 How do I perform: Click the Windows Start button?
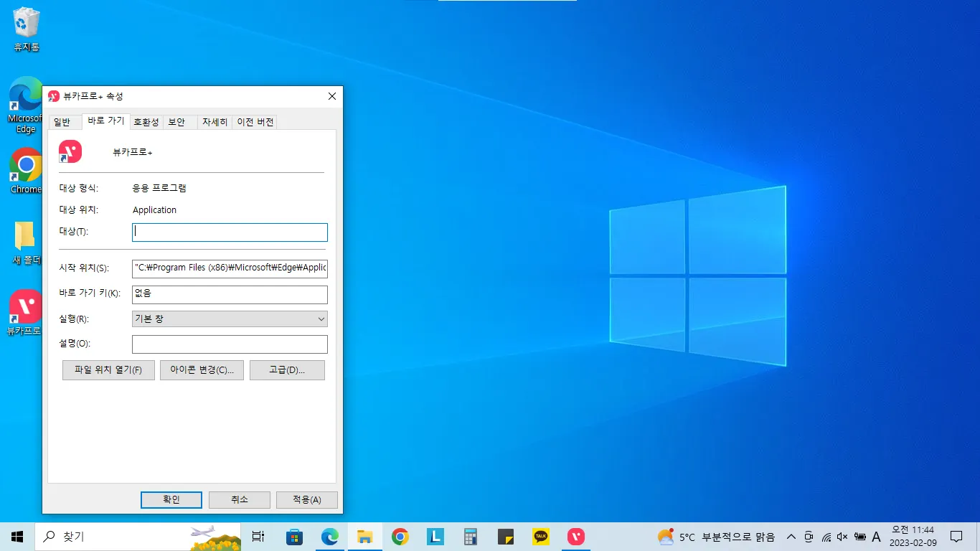(17, 537)
